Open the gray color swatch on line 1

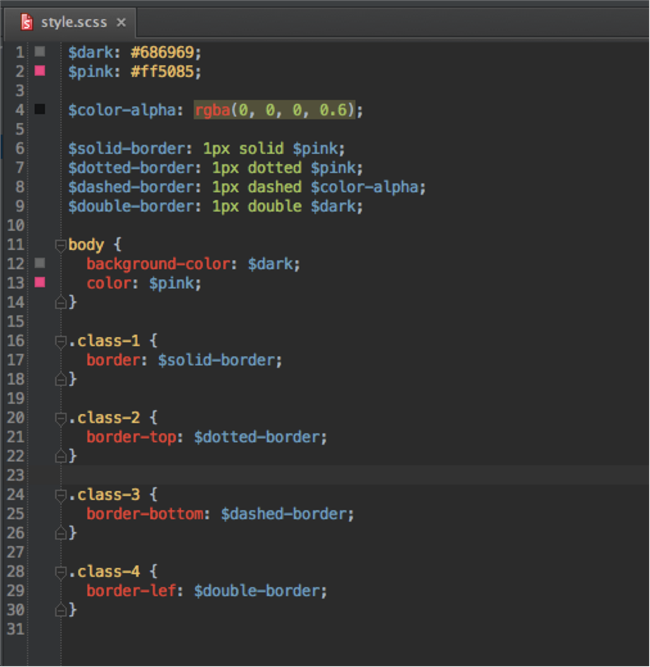point(40,52)
